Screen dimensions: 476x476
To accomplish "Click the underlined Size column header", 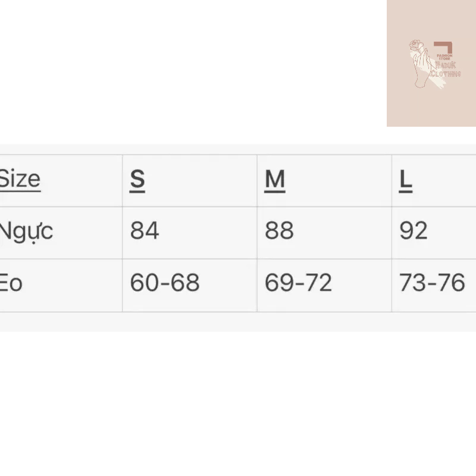I will pos(20,179).
